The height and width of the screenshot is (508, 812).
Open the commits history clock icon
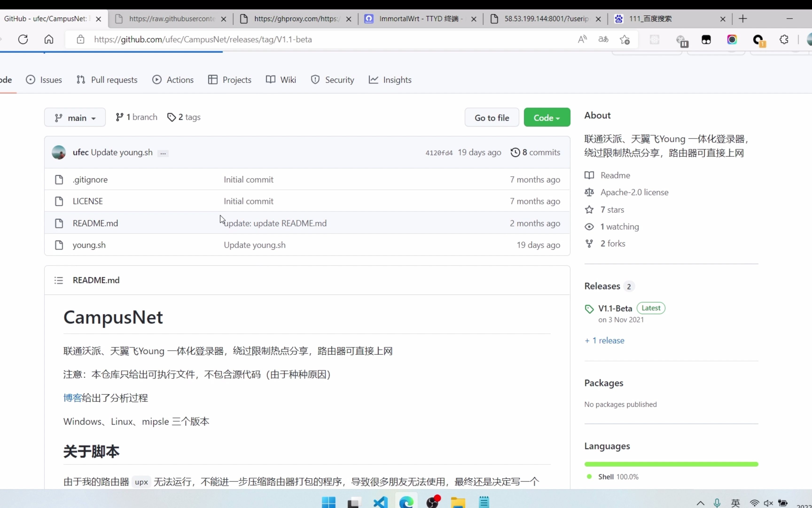pyautogui.click(x=515, y=152)
